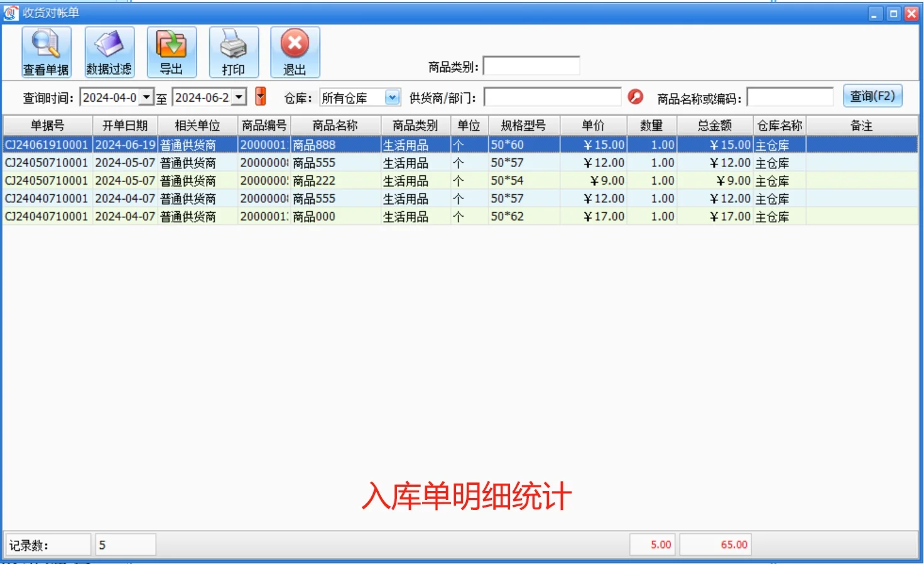The width and height of the screenshot is (924, 564).
Task: Run the search with the 查询(F2) button
Action: pyautogui.click(x=872, y=95)
